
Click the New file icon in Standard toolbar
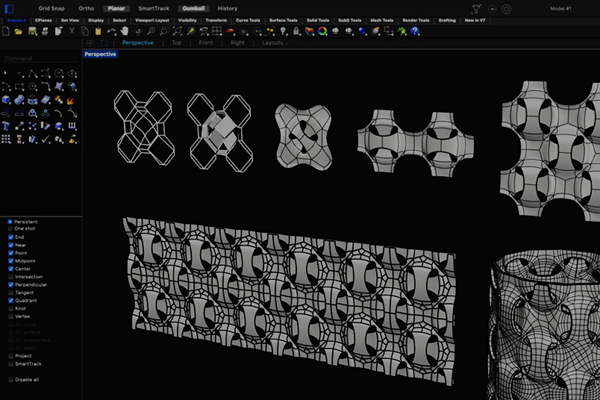pos(6,32)
